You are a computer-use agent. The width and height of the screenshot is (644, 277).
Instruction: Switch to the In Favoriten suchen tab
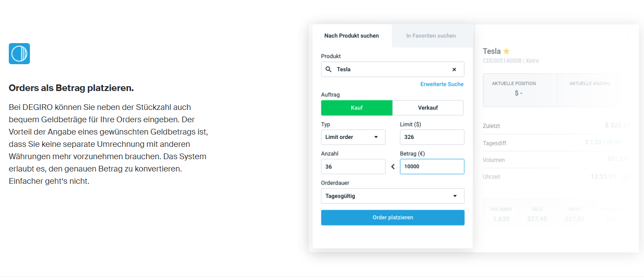[431, 36]
